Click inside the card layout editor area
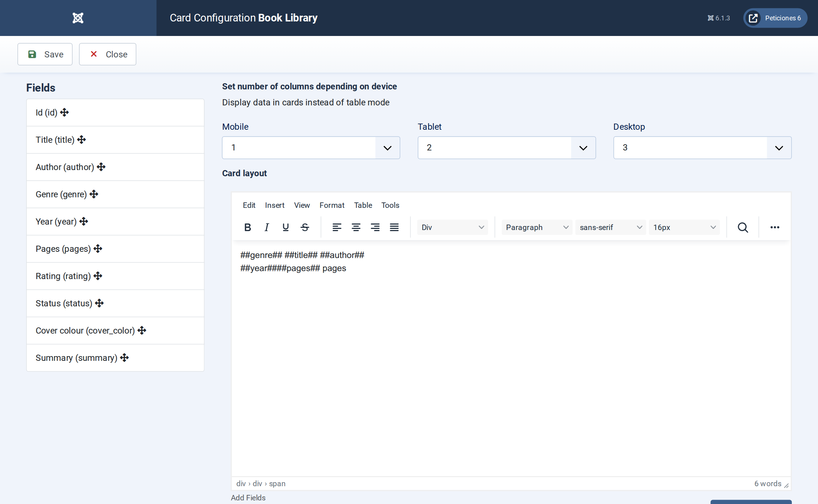Image resolution: width=818 pixels, height=504 pixels. (511, 358)
